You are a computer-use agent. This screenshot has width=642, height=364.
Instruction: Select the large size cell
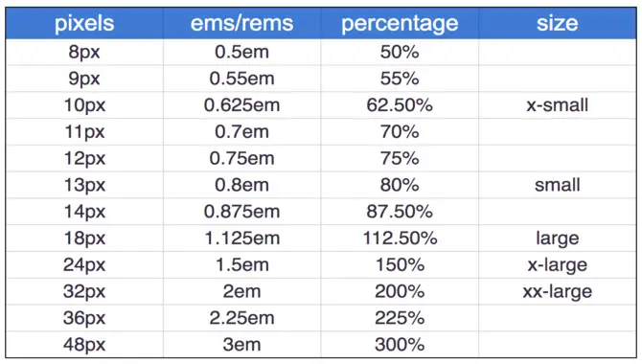pyautogui.click(x=558, y=239)
